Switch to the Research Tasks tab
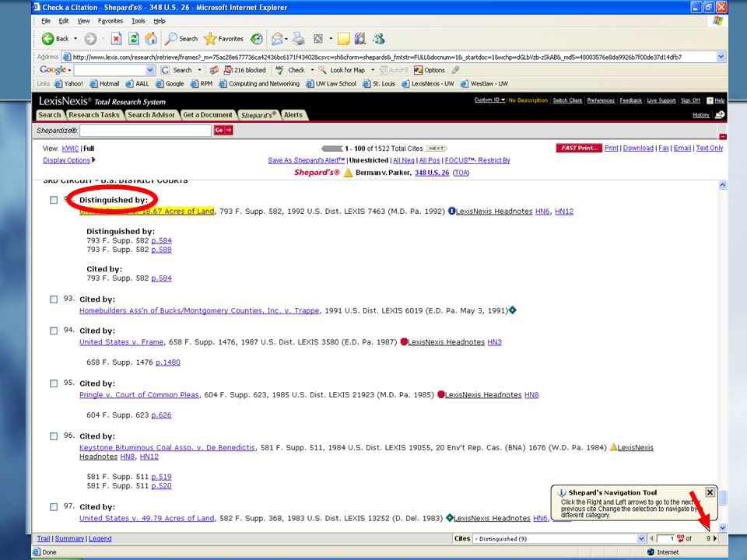The height and width of the screenshot is (560, 747). pyautogui.click(x=94, y=115)
